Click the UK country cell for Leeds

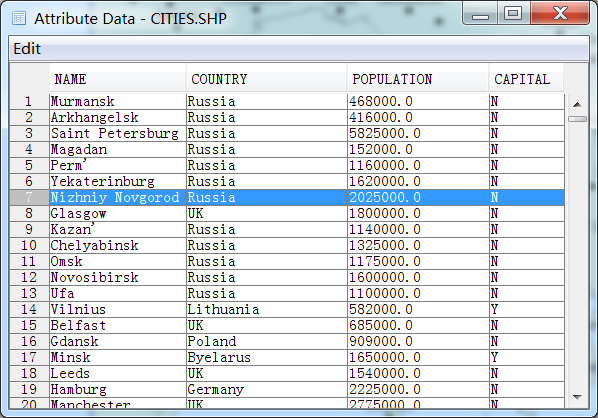point(267,374)
